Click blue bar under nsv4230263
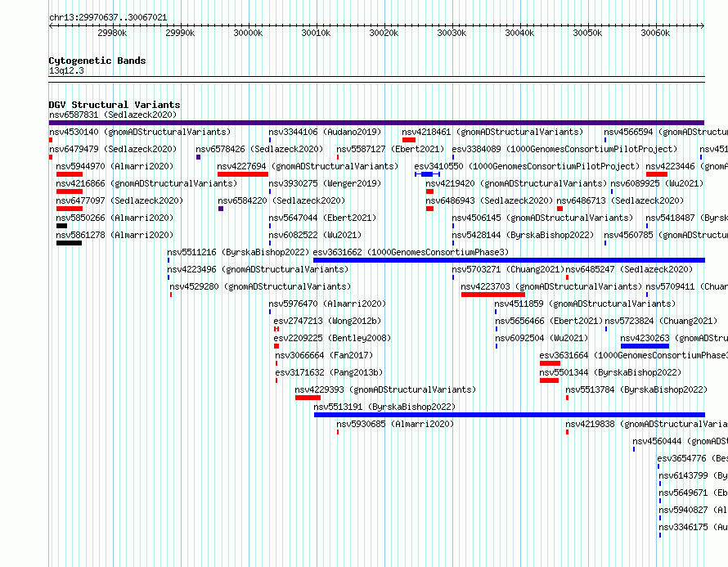Viewport: 728px width, 567px height. (x=645, y=346)
